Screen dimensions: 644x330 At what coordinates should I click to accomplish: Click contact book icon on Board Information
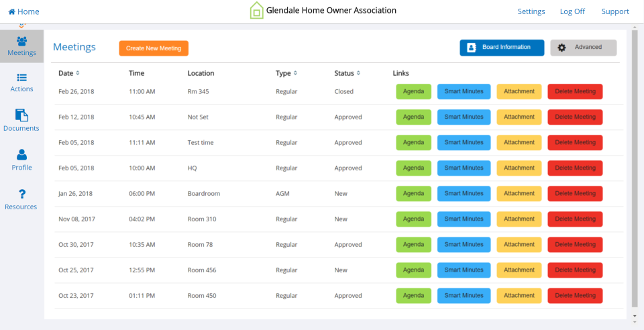[x=472, y=48]
